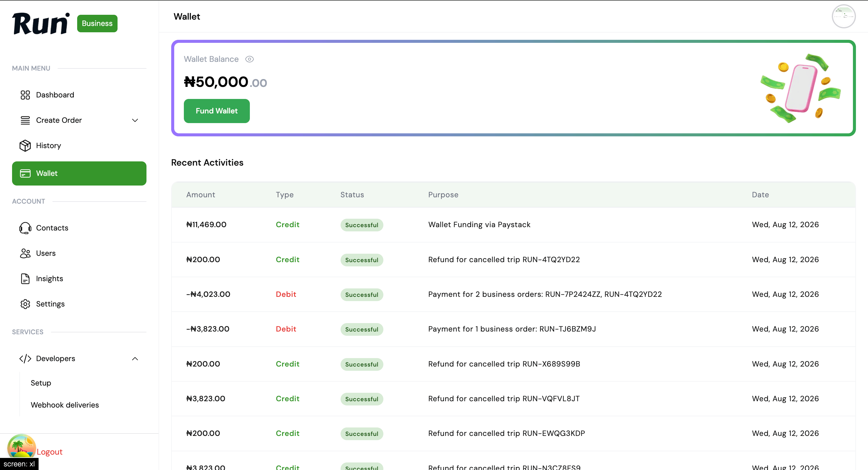This screenshot has width=868, height=470.
Task: Click the Date column header
Action: 760,195
